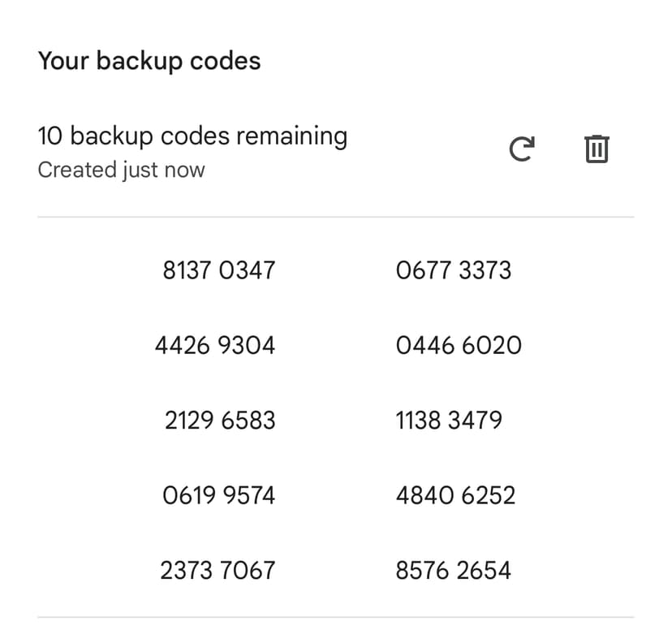Click the code 8576 2654

pos(454,569)
